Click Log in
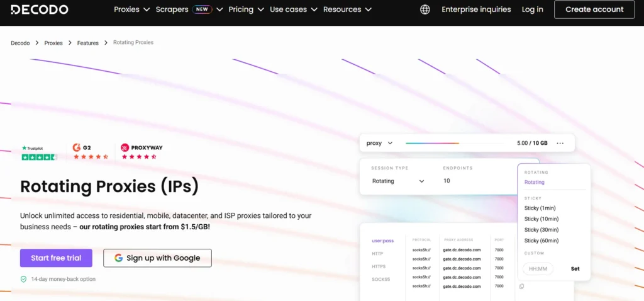644x301 pixels. tap(532, 9)
